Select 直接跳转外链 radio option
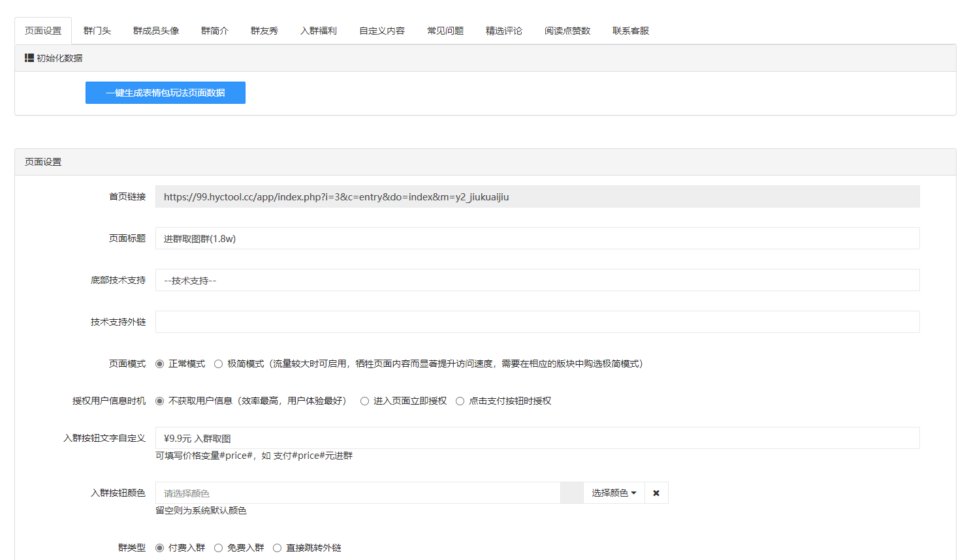 278,548
